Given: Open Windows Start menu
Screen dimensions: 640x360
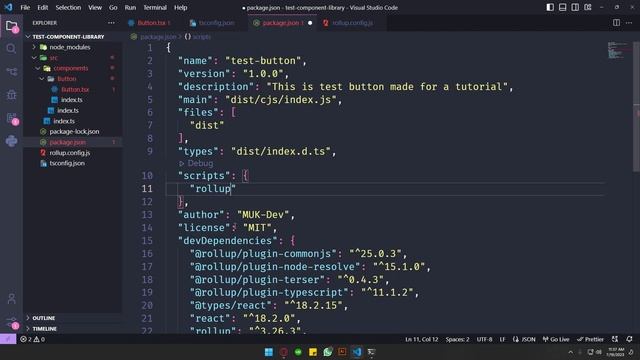Looking at the screenshot, I should click(269, 352).
